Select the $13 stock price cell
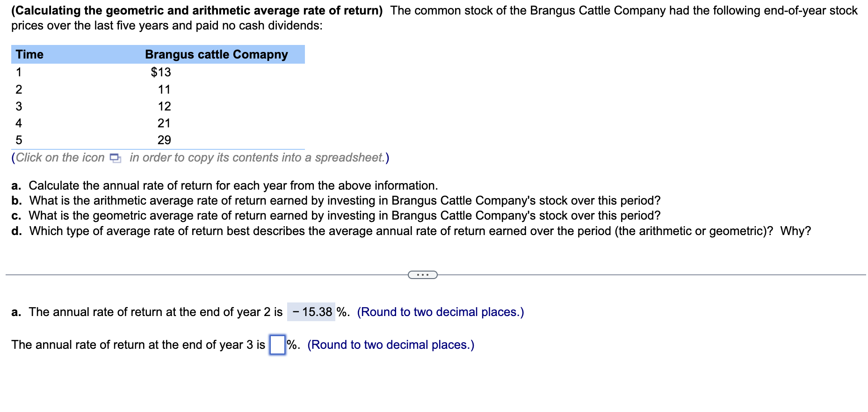This screenshot has height=412, width=868. point(161,72)
